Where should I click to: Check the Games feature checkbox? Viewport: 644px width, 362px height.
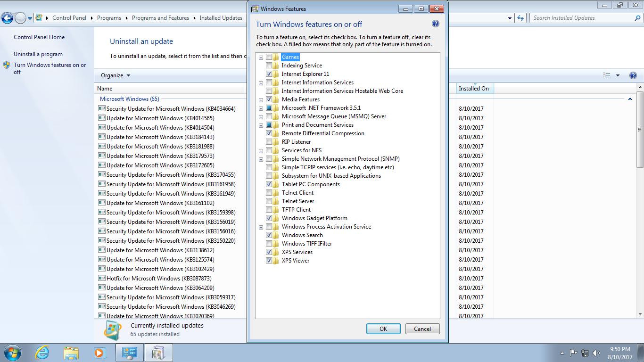[269, 57]
